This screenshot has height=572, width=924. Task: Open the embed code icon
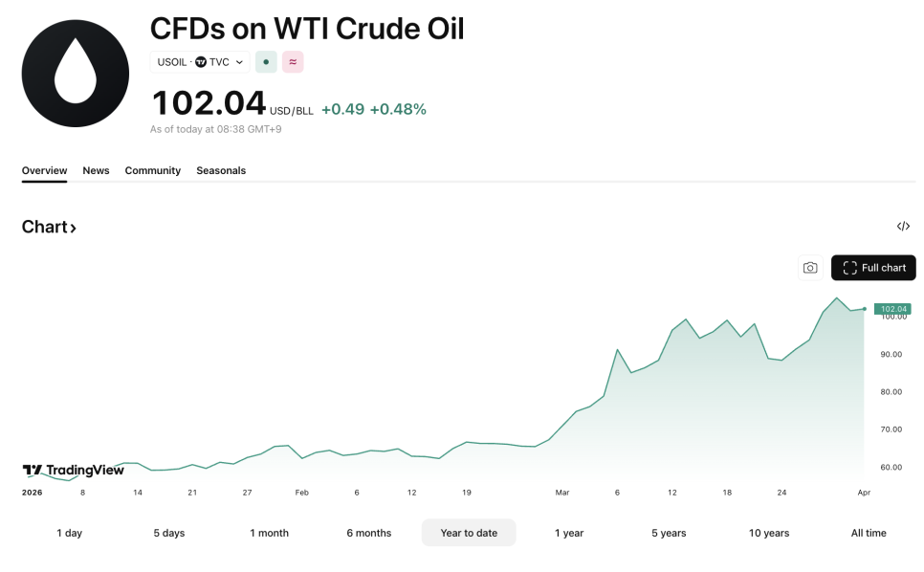pos(903,227)
